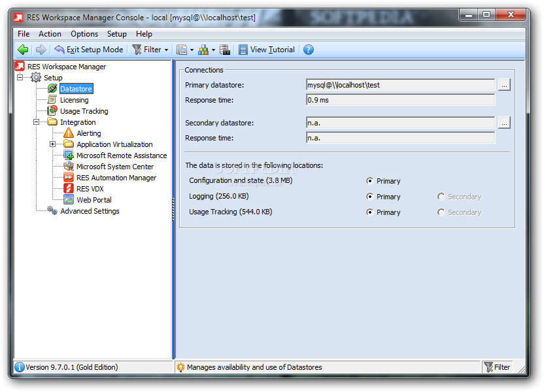Open the Setup menu
544x392 pixels.
(116, 34)
